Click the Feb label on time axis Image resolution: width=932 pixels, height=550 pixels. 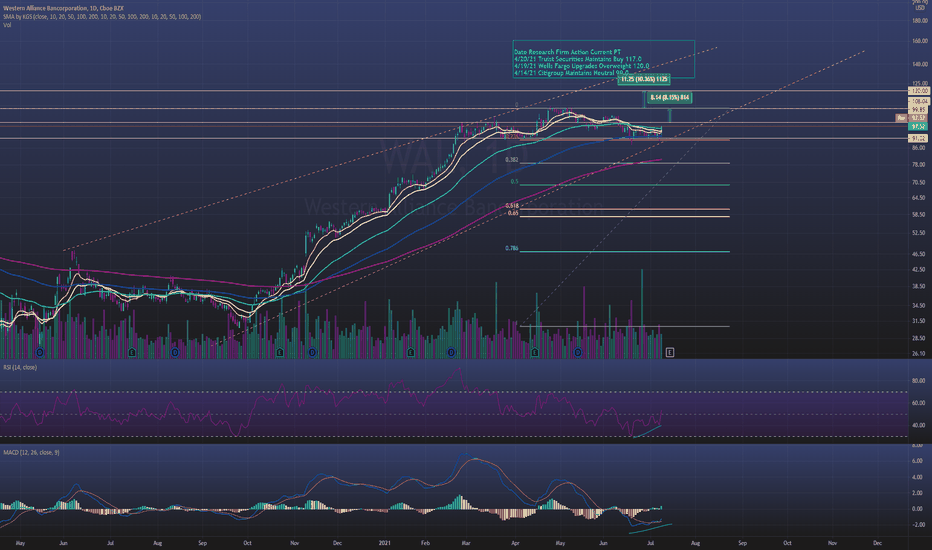425,543
